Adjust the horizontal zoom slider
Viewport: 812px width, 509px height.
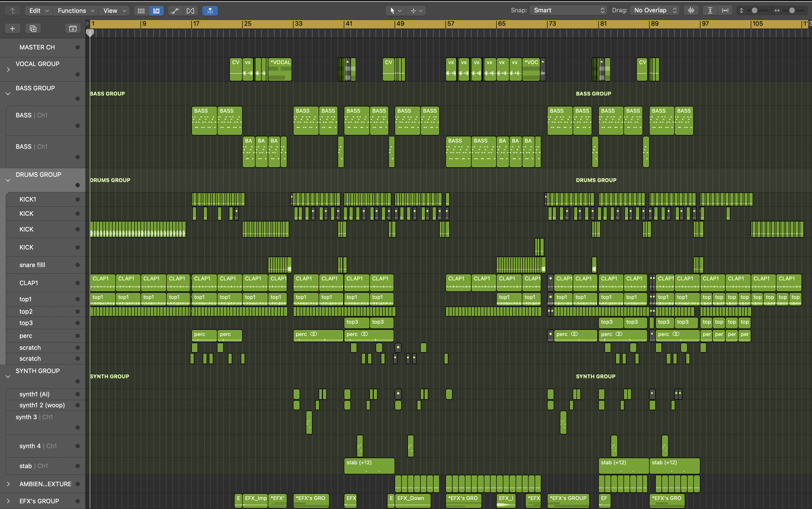(792, 10)
